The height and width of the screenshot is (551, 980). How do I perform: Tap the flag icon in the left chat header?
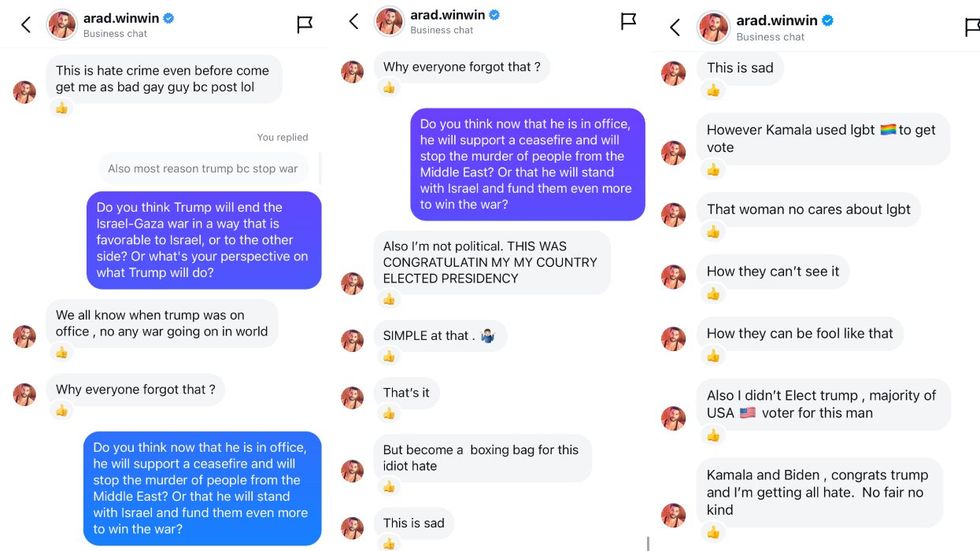pyautogui.click(x=305, y=25)
